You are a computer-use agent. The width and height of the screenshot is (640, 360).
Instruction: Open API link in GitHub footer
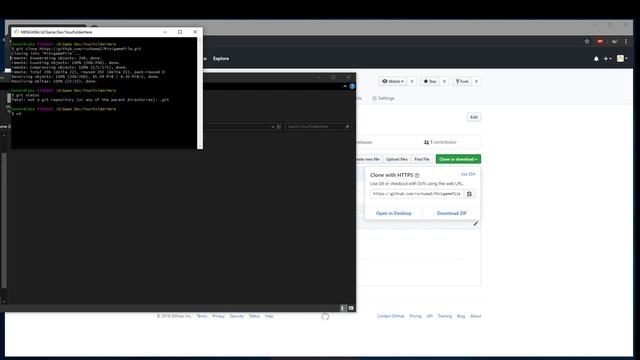point(429,316)
